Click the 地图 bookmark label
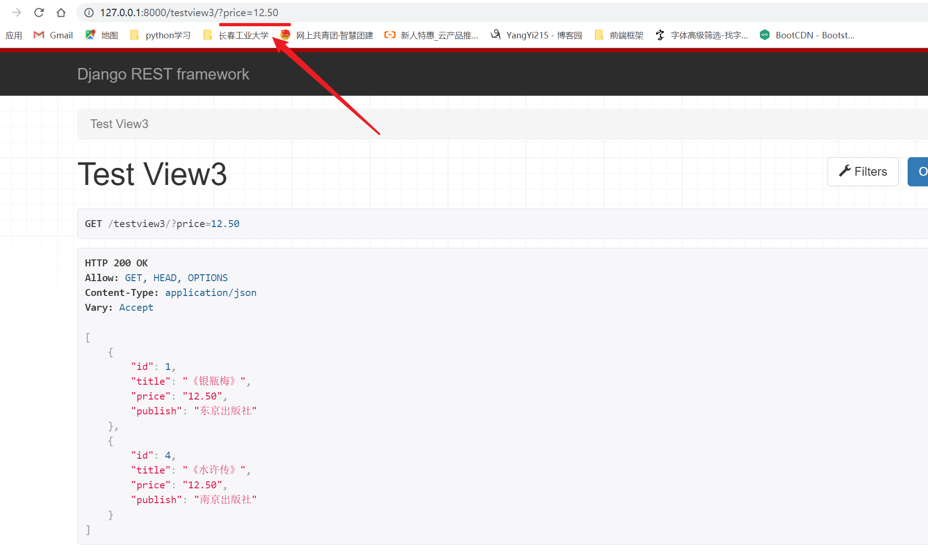The image size is (928, 560). point(110,35)
